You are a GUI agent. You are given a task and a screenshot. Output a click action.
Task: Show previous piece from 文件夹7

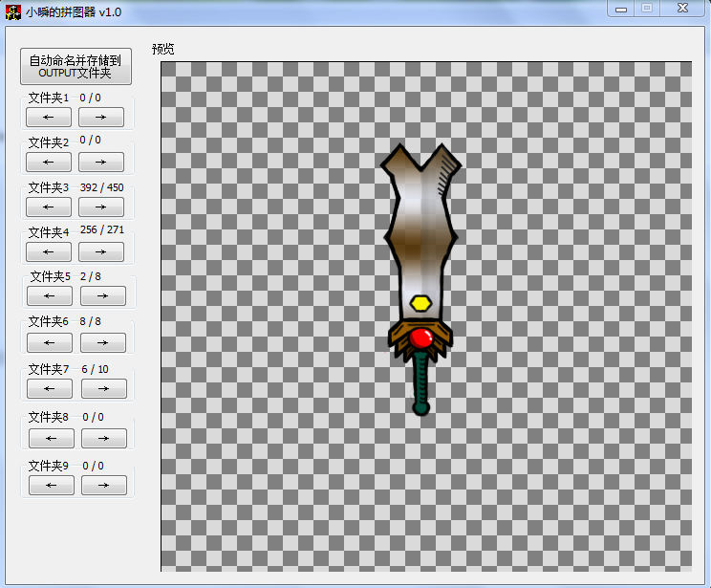click(50, 388)
